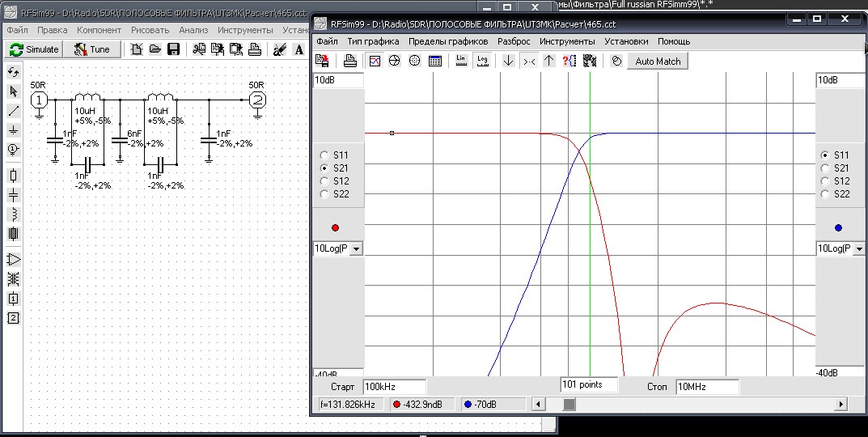The image size is (868, 437).
Task: Click the Старт frequency field 100kHz
Action: tap(395, 387)
